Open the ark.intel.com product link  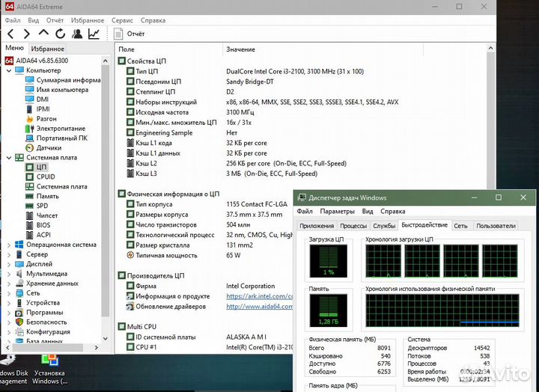[259, 296]
